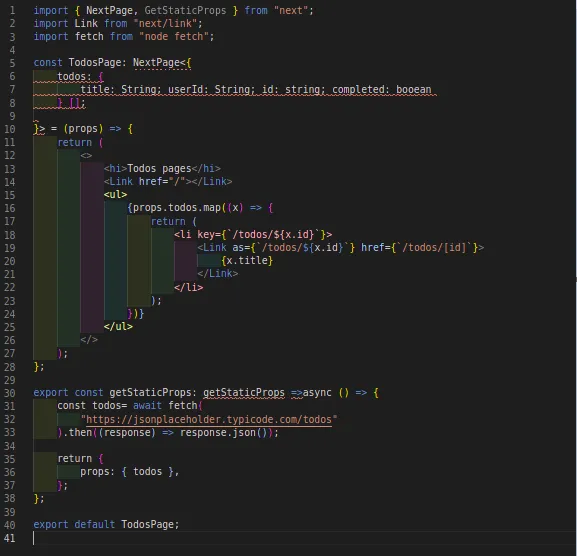Click the "node fetch" import string
This screenshot has width=577, height=556.
(x=175, y=36)
